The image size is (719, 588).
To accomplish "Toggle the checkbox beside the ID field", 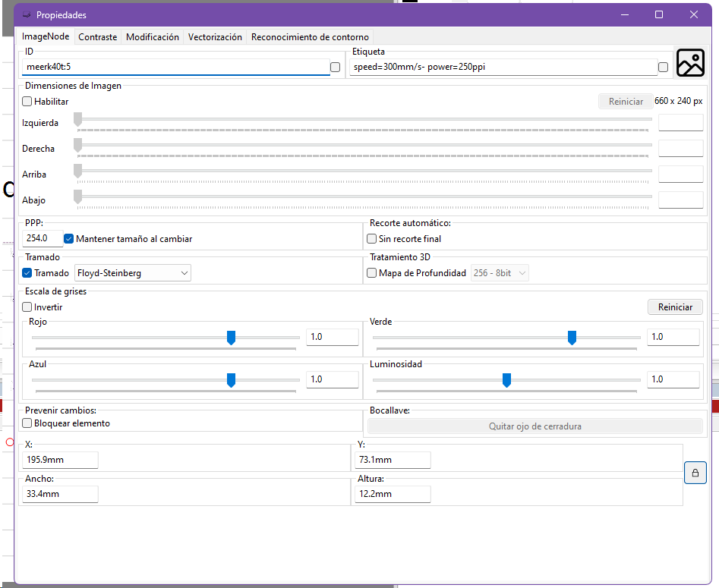I will point(335,67).
